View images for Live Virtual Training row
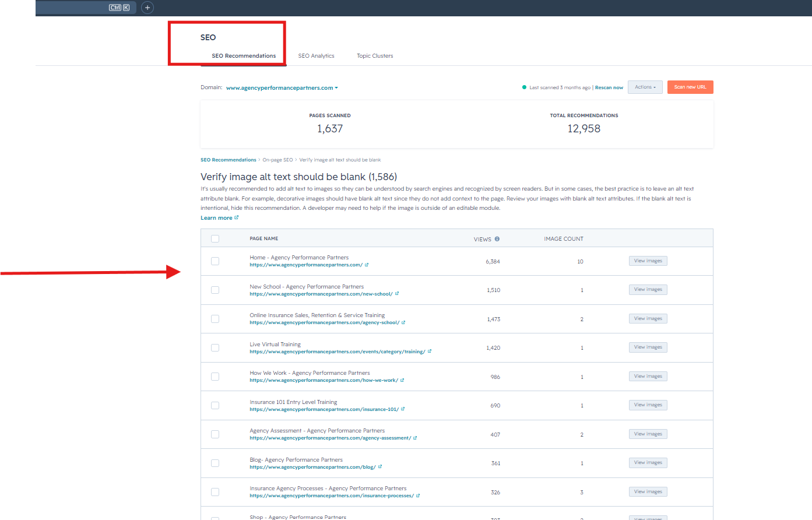812x520 pixels. click(648, 347)
